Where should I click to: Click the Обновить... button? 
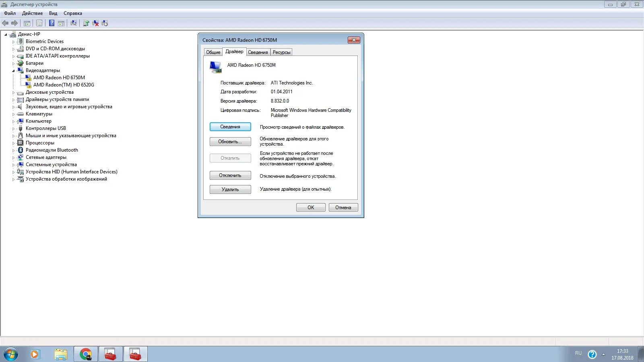point(230,142)
